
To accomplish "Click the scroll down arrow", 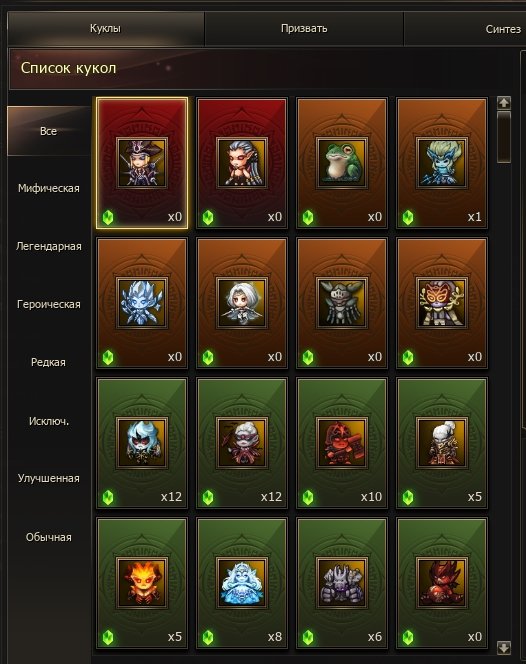I will pos(504,647).
